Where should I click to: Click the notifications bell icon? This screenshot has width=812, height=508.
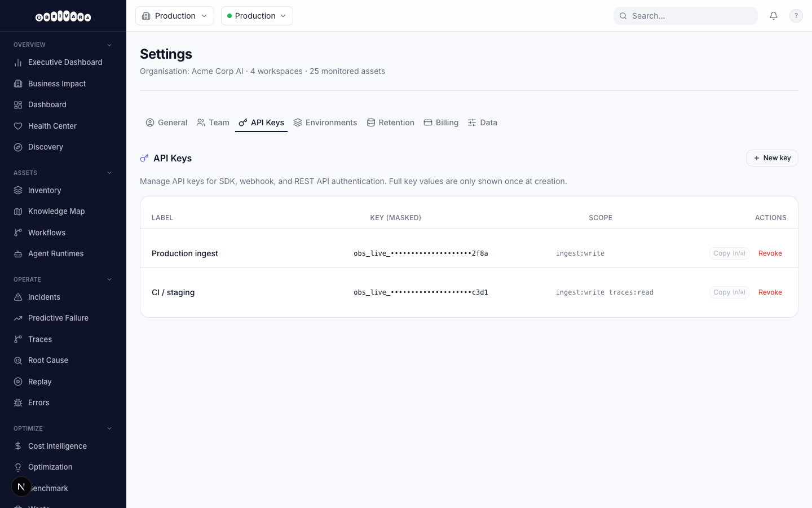[x=774, y=16]
